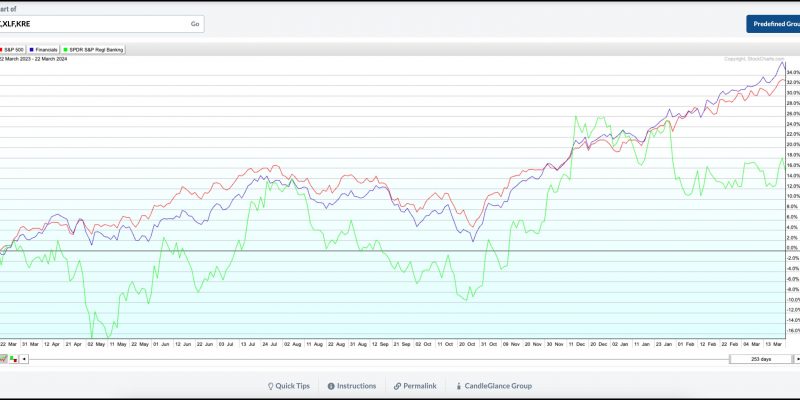Image resolution: width=800 pixels, height=400 pixels.
Task: Click the 13 Mar x-axis date label
Action: [773, 344]
